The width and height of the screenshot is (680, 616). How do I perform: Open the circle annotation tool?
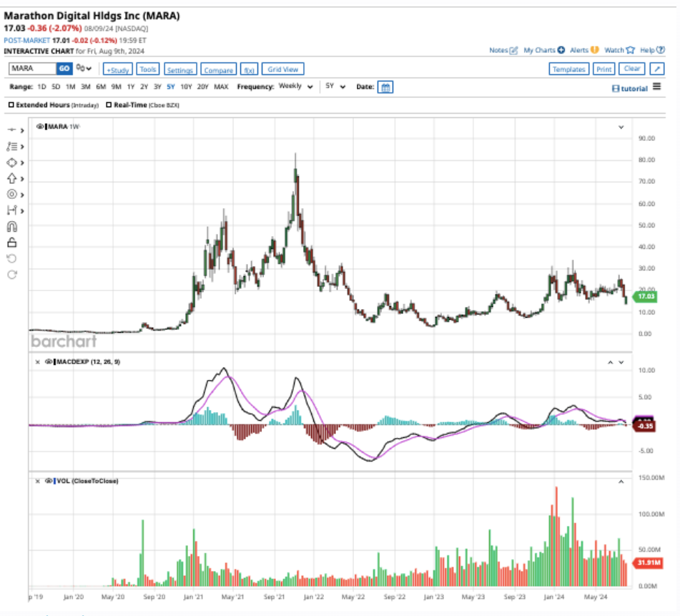click(x=11, y=195)
